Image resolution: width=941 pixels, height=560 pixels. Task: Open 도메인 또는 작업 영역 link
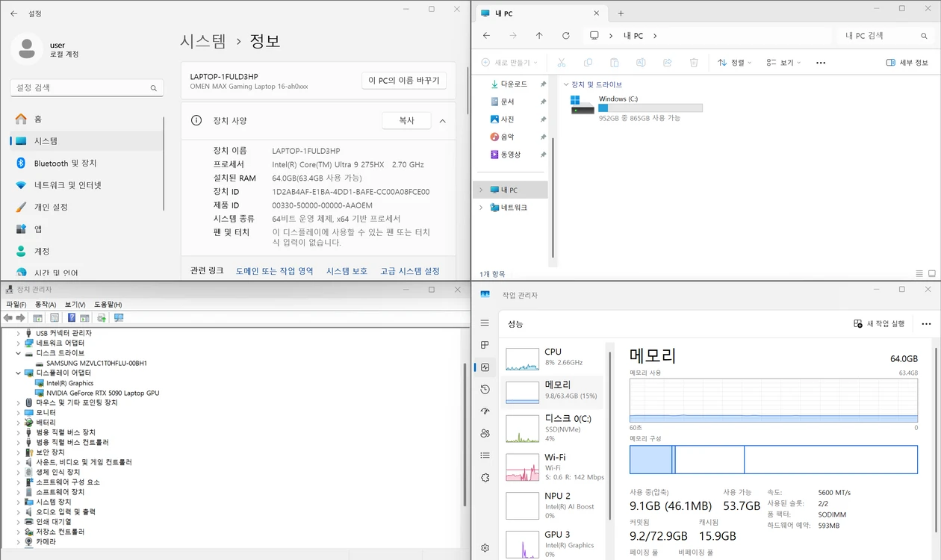point(275,271)
